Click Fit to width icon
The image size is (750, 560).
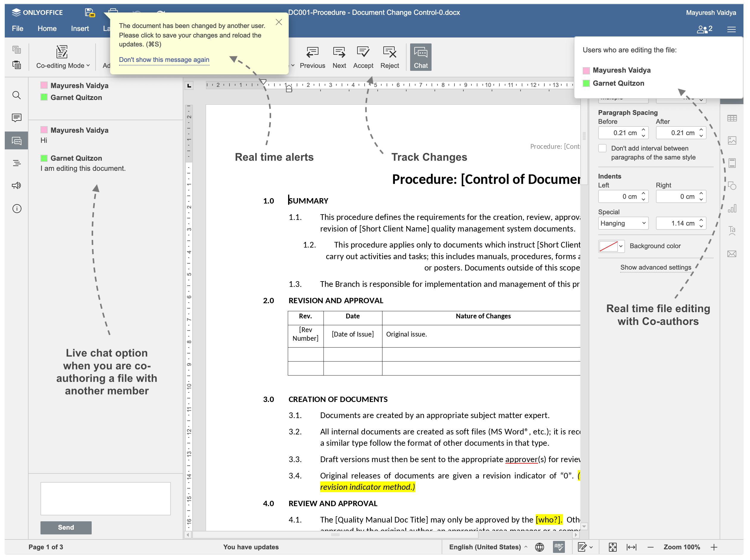631,547
